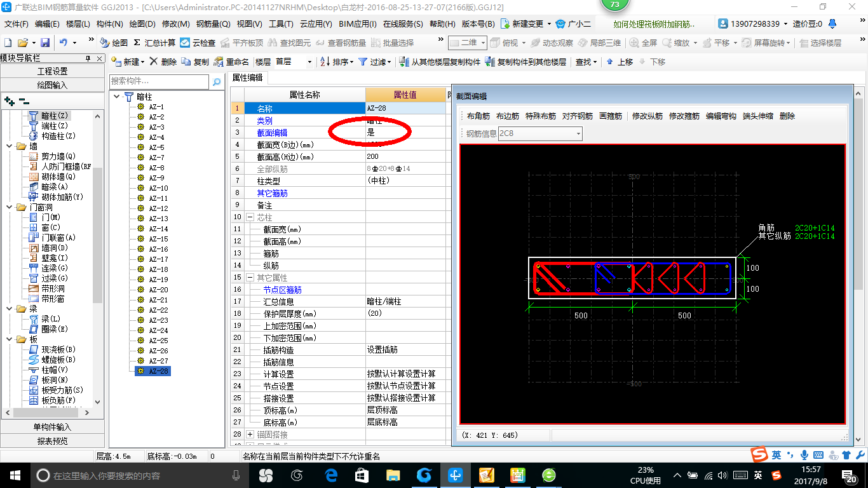This screenshot has width=868, height=488.
Task: Click the 搜索构件 search input field
Action: pyautogui.click(x=159, y=81)
